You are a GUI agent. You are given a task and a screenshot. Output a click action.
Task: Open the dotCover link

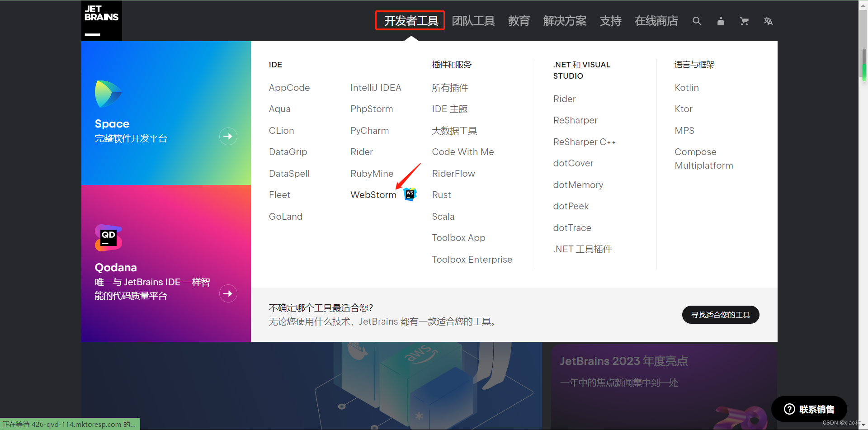pos(573,163)
